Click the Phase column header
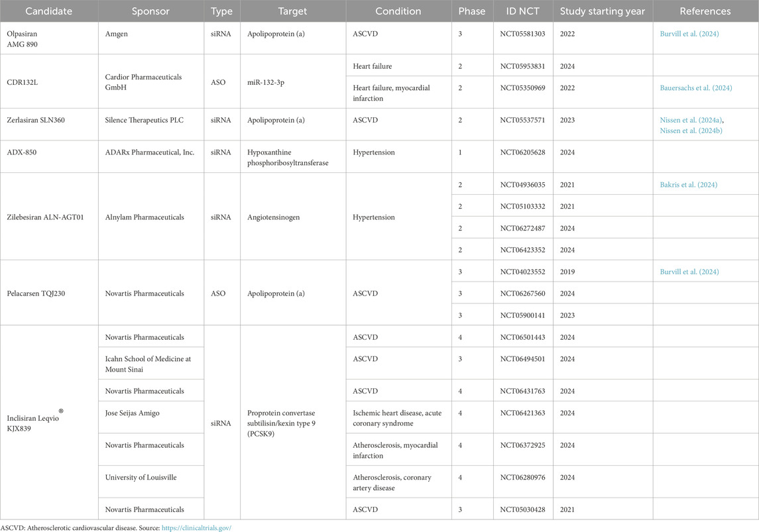 [472, 11]
